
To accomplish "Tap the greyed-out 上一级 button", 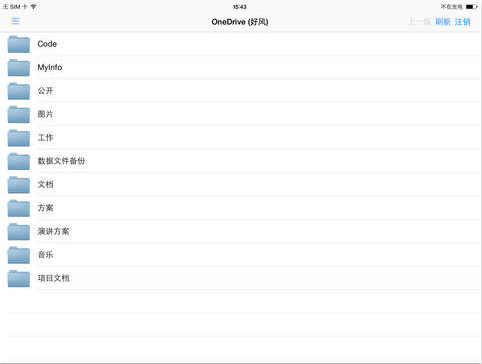I will (420, 22).
